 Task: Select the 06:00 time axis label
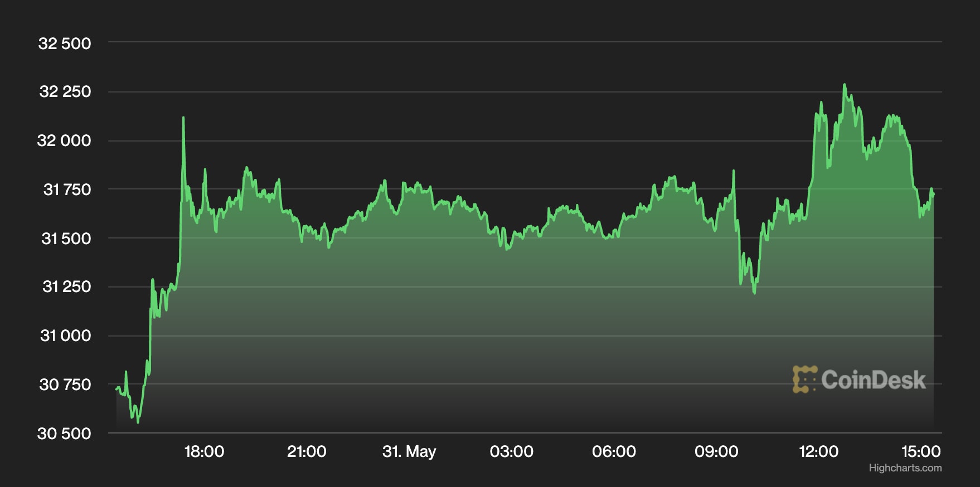pyautogui.click(x=614, y=451)
